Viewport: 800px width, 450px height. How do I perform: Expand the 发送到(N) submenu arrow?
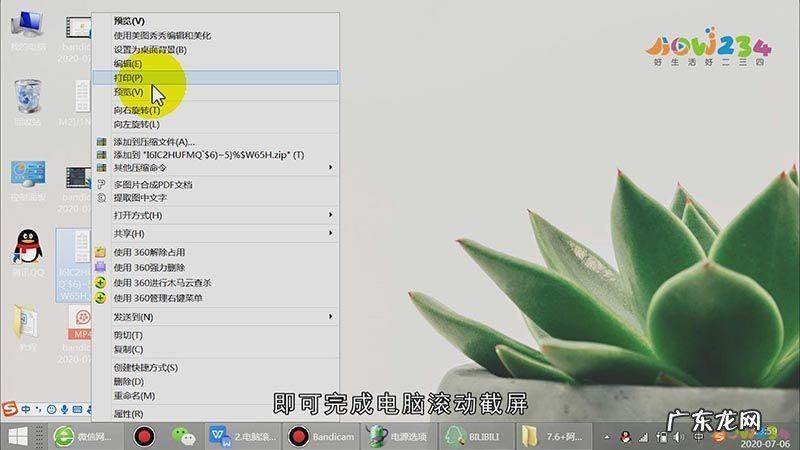(331, 317)
